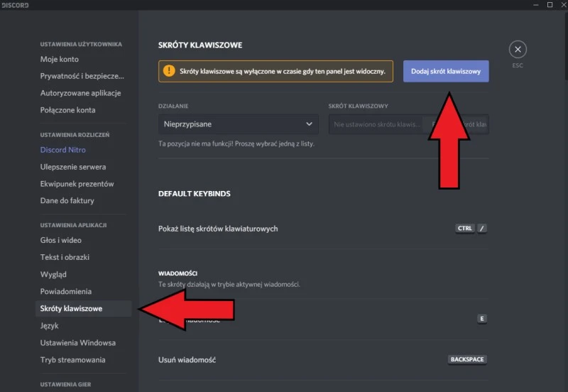This screenshot has height=392, width=568.
Task: Open Ustawienia Windowsa
Action: click(78, 343)
